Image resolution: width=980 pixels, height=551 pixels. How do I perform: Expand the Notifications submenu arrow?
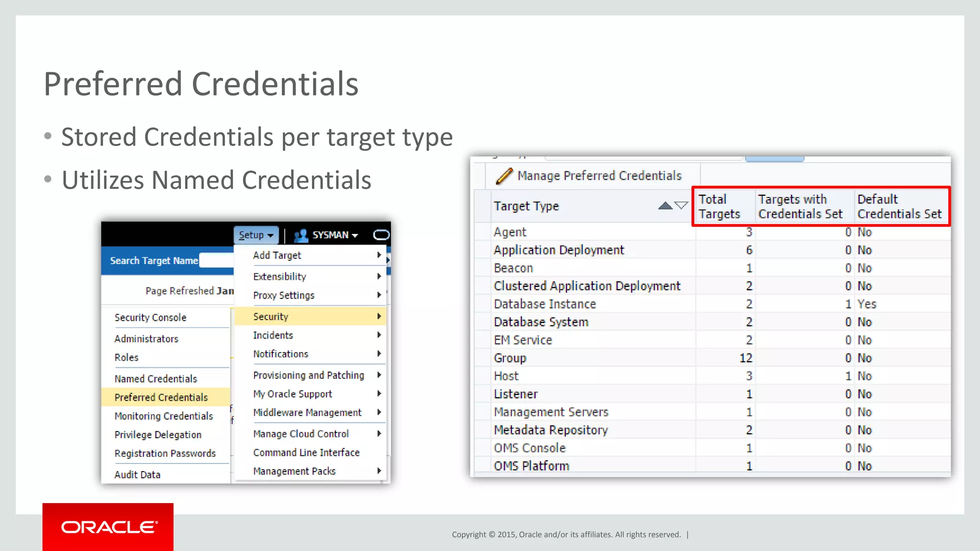[379, 353]
